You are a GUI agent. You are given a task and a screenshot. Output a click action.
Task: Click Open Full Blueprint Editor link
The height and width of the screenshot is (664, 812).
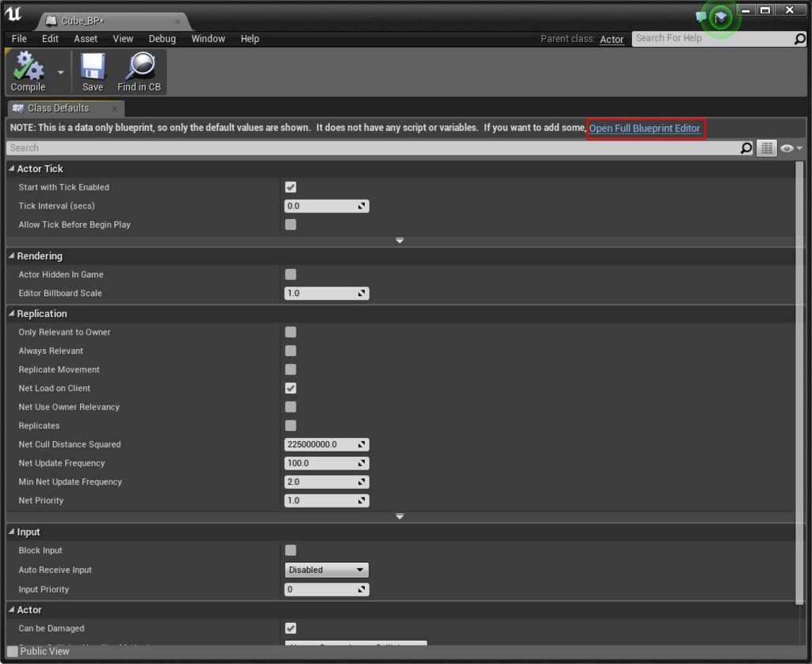point(645,129)
